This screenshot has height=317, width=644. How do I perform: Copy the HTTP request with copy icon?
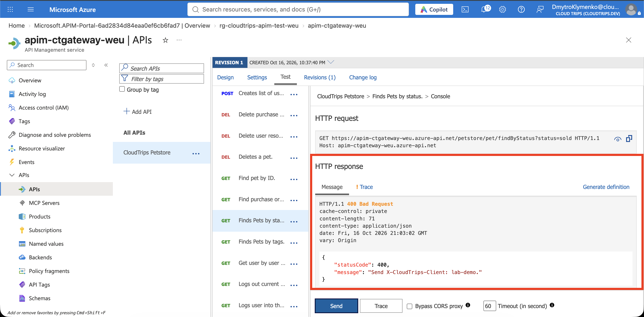click(x=629, y=139)
